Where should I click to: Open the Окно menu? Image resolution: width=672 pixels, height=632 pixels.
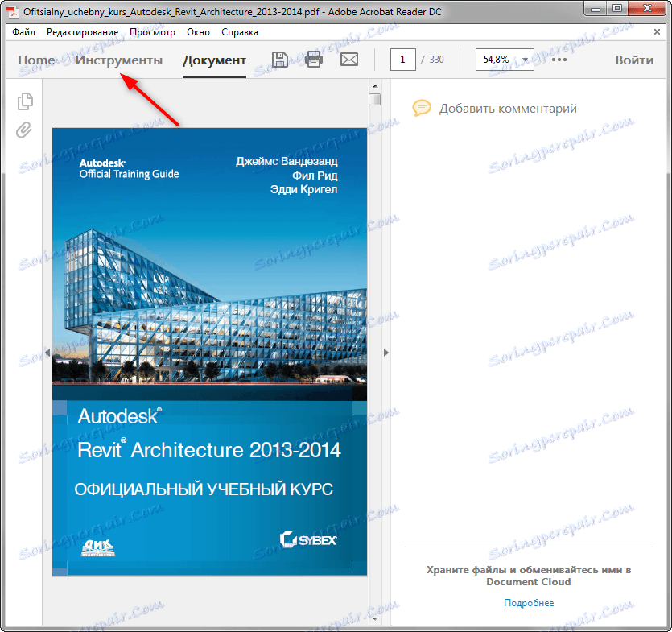pyautogui.click(x=198, y=32)
